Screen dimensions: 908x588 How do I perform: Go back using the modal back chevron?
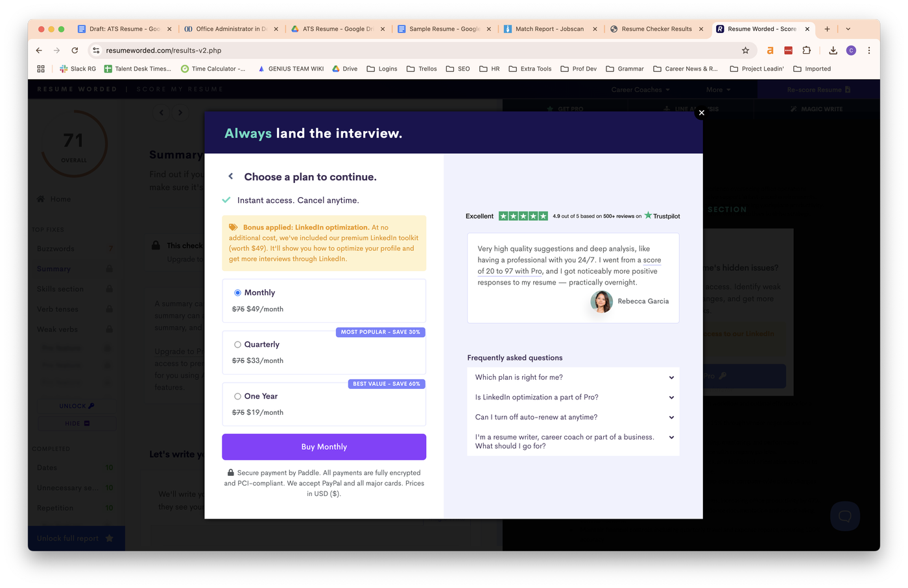230,176
